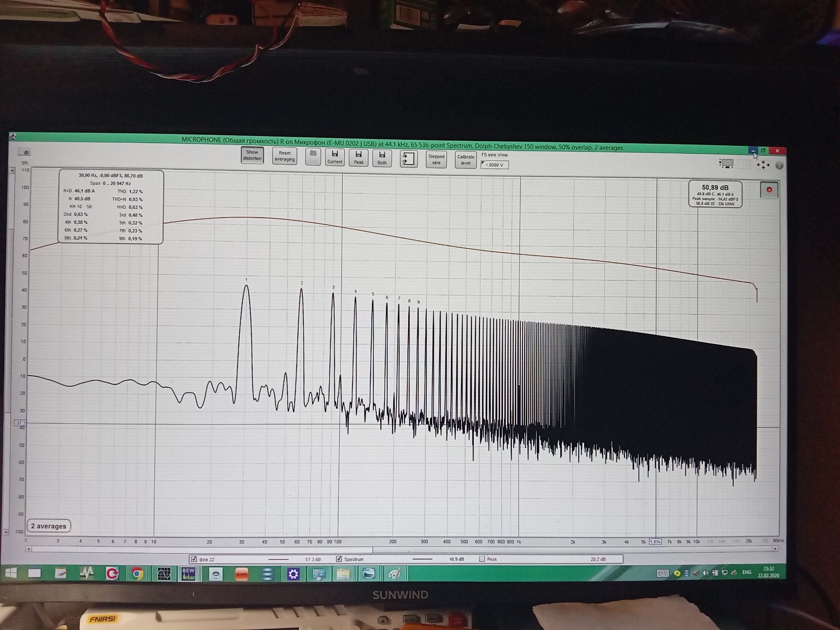Save the Peak spectrum measurement
Image resolution: width=840 pixels, height=630 pixels.
(359, 158)
